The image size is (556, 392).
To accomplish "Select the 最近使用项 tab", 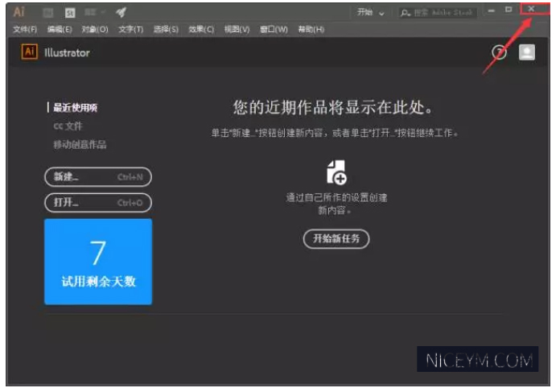I will [x=75, y=108].
